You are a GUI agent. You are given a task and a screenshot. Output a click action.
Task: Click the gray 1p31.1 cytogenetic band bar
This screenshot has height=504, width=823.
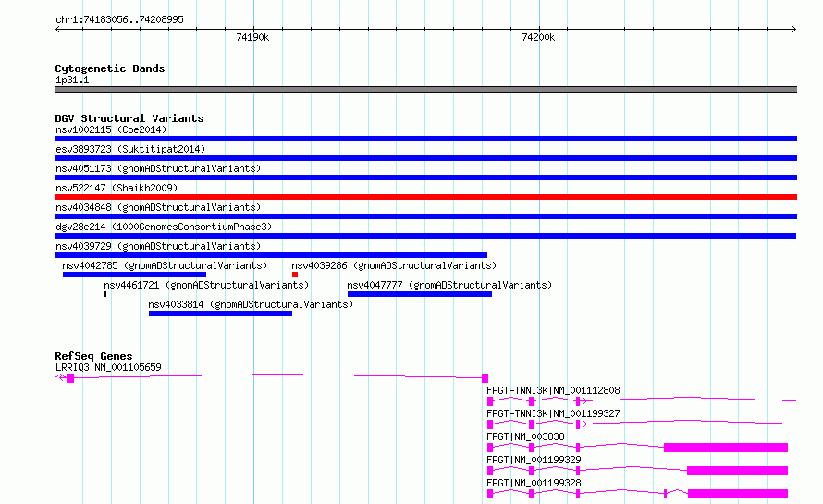[x=425, y=90]
